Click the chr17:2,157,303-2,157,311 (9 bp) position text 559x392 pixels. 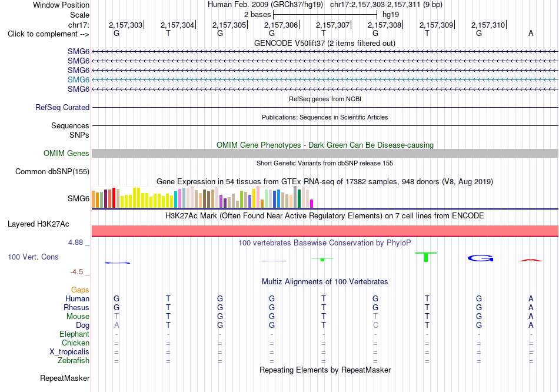pos(386,5)
